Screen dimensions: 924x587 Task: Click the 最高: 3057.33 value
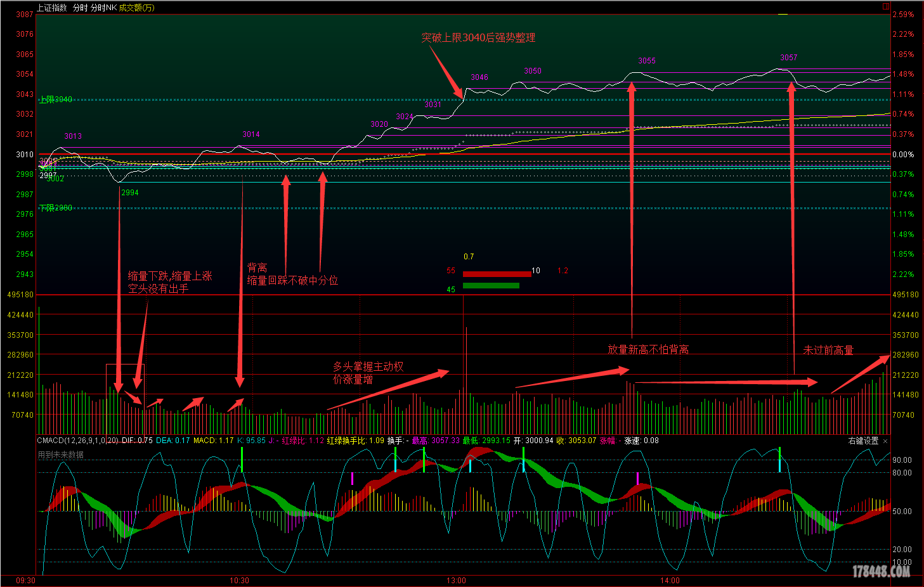coord(436,441)
